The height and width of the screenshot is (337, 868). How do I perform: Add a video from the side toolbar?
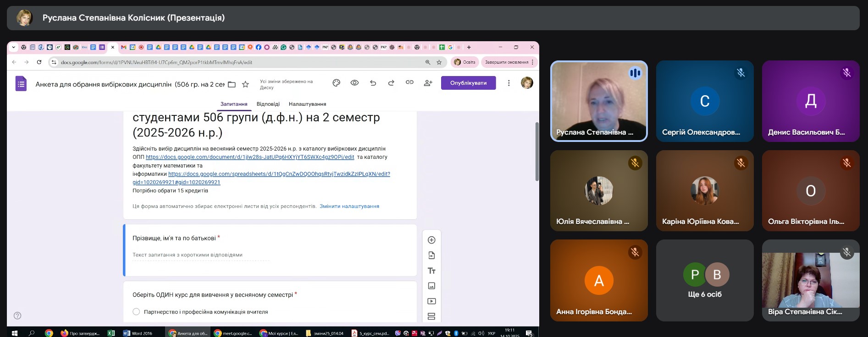point(431,301)
